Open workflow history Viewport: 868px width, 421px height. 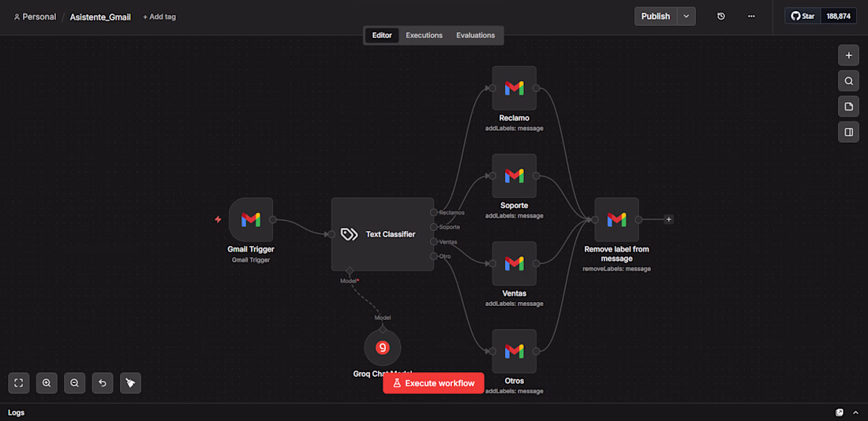720,17
